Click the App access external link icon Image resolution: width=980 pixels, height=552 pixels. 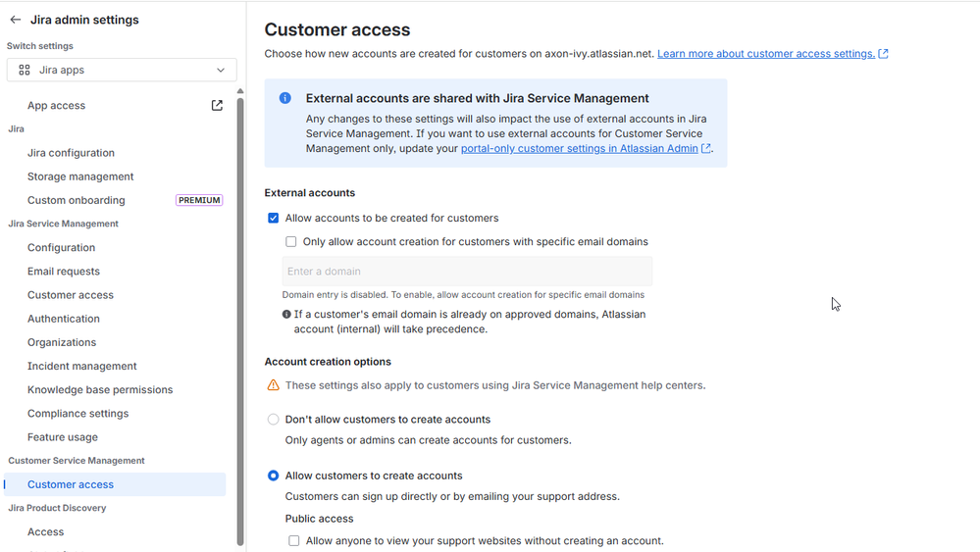click(217, 106)
